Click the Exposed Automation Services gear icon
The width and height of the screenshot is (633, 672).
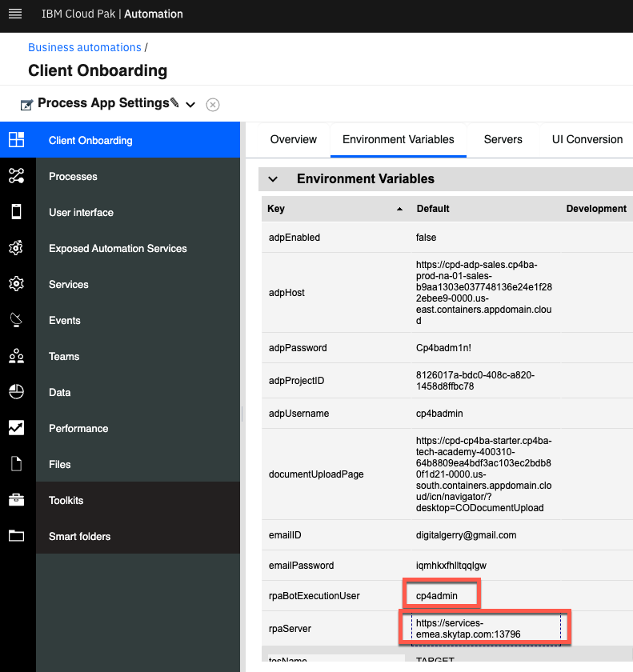point(16,248)
